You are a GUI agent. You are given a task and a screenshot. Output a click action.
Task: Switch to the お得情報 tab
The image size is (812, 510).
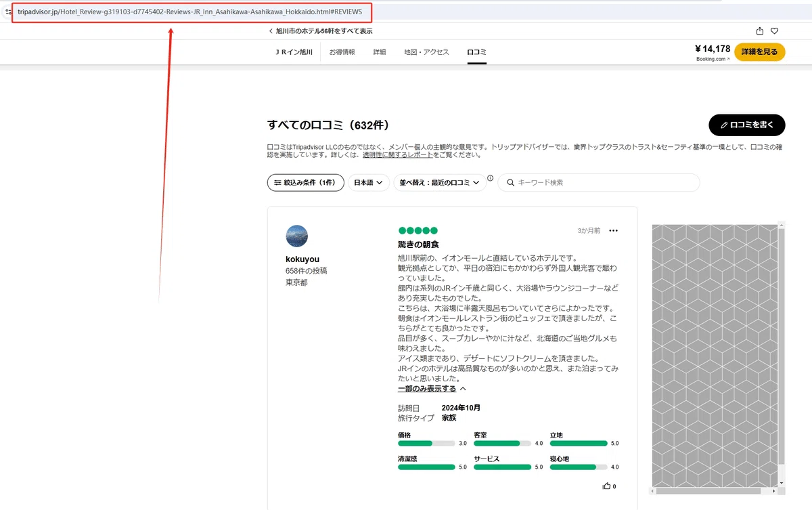point(342,52)
